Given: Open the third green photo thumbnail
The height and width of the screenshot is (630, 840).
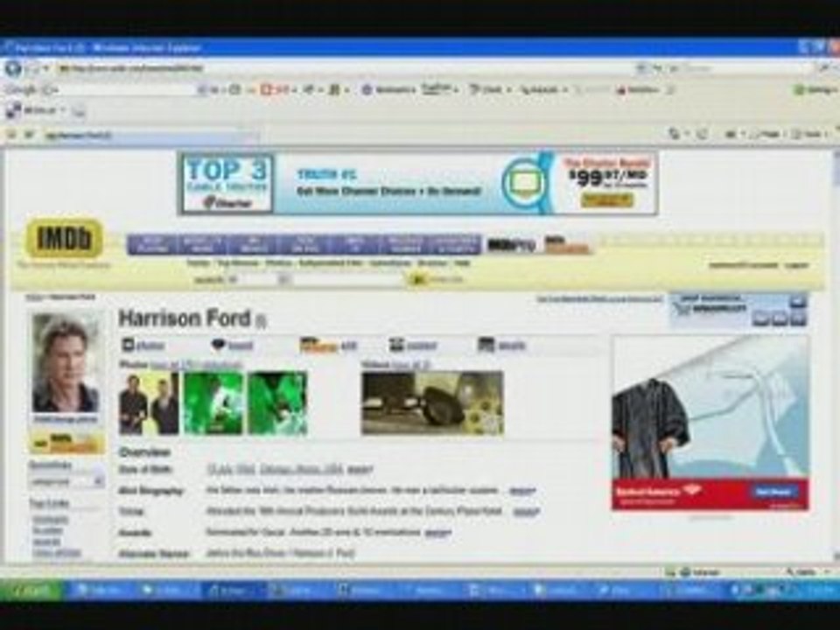Looking at the screenshot, I should (277, 402).
